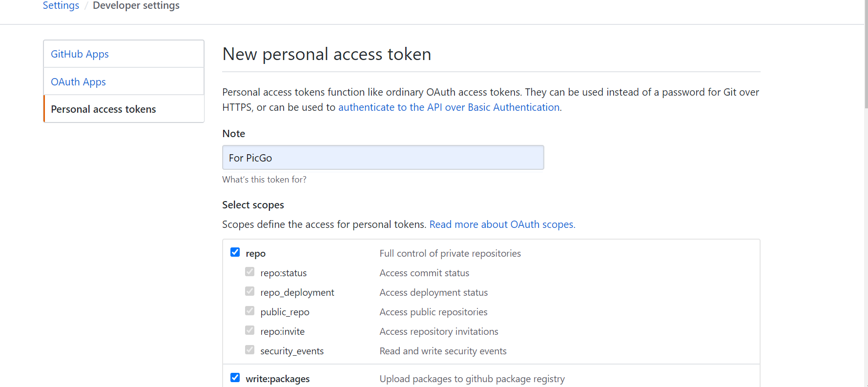Open the OAuth Apps sidebar item
The height and width of the screenshot is (387, 868).
pos(78,82)
